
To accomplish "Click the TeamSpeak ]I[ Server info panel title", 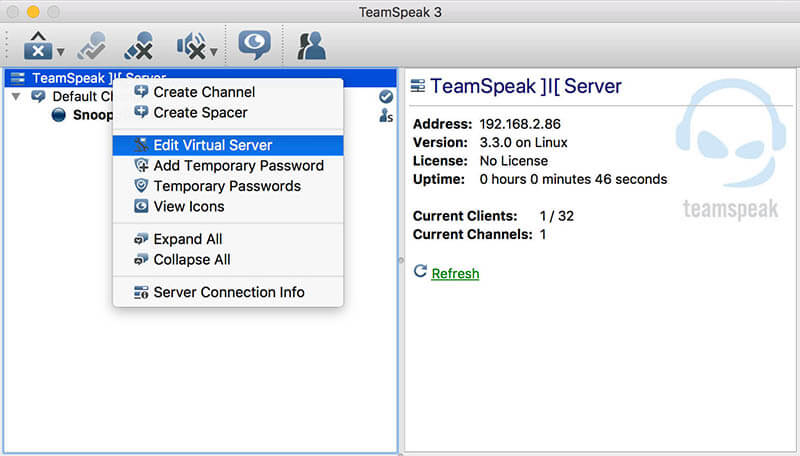I will 526,86.
